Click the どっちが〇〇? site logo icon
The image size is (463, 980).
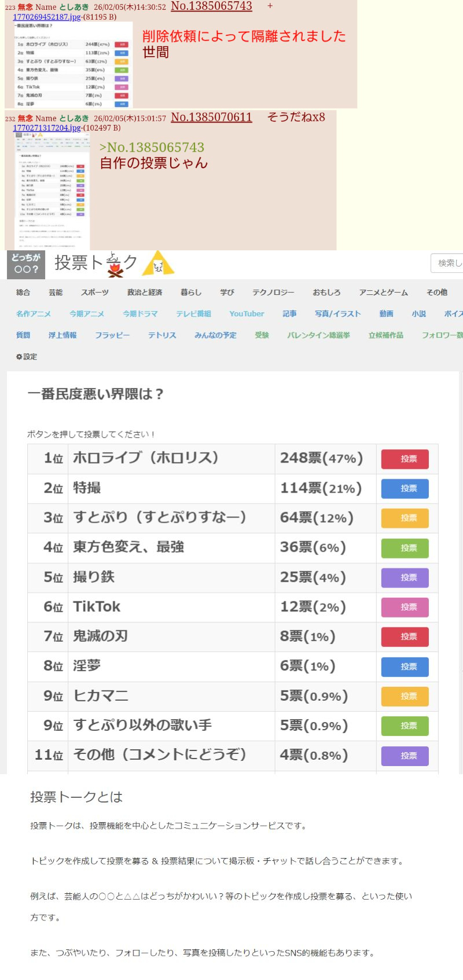[x=26, y=264]
